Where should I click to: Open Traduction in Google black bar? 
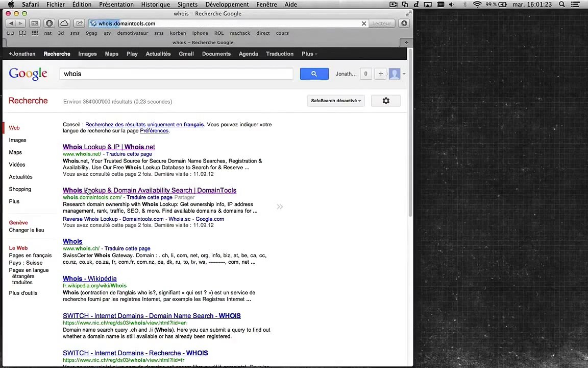point(280,54)
